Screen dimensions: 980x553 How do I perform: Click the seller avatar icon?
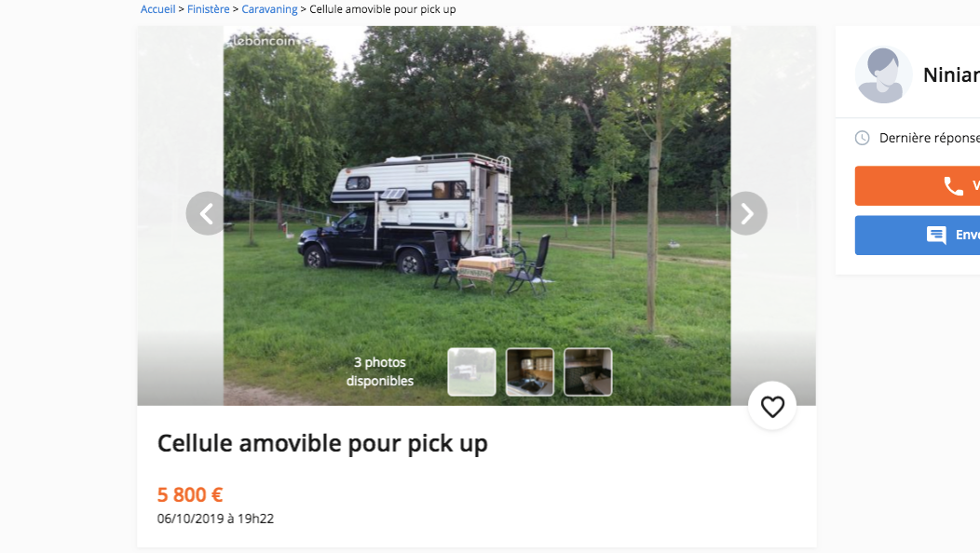(883, 75)
